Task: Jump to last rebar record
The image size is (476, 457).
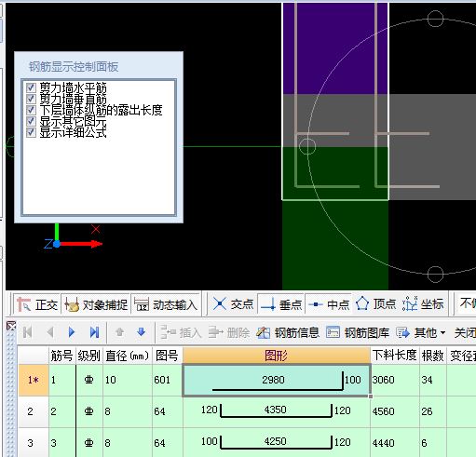Action: (94, 332)
